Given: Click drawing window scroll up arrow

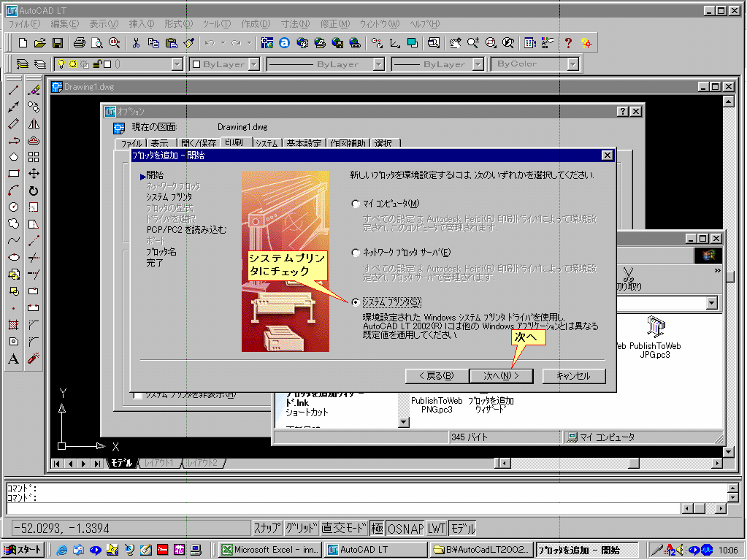Looking at the screenshot, I should pos(729,101).
